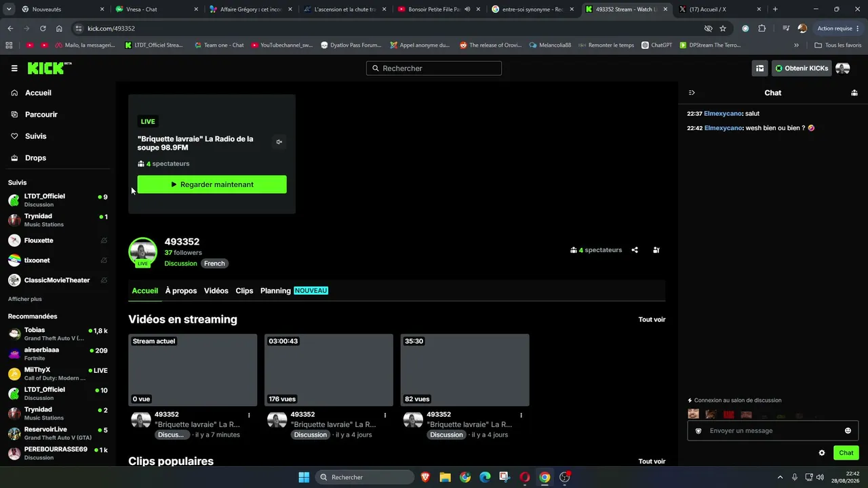Open PEREBOURRASSE69 recommended channel
Screen dimensions: 868x488
coord(58,453)
